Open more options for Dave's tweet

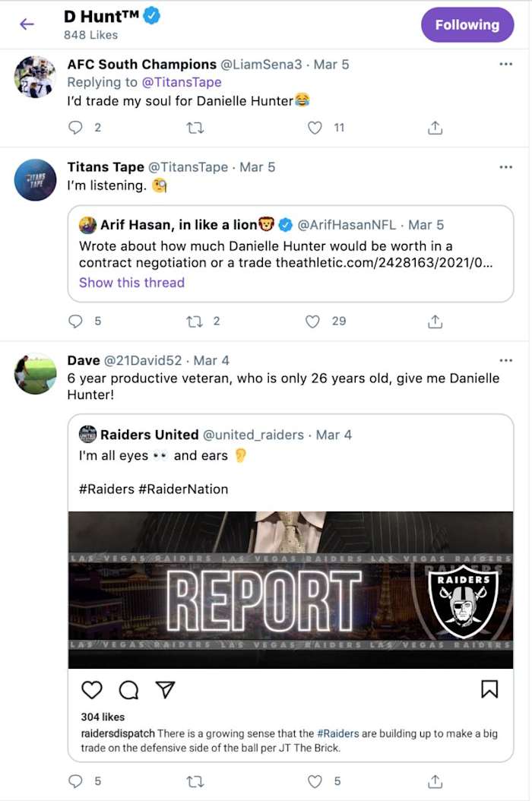tap(505, 359)
